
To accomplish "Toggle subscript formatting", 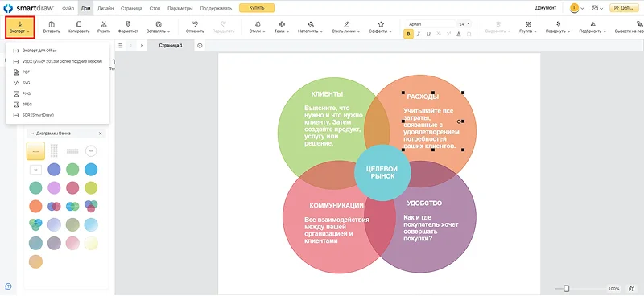I will (439, 34).
